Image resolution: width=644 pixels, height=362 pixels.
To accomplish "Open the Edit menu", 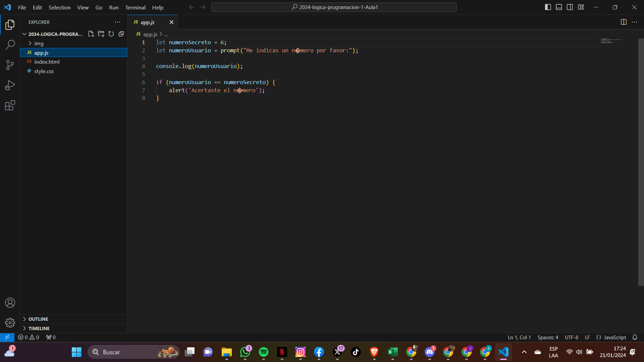I will click(x=37, y=7).
